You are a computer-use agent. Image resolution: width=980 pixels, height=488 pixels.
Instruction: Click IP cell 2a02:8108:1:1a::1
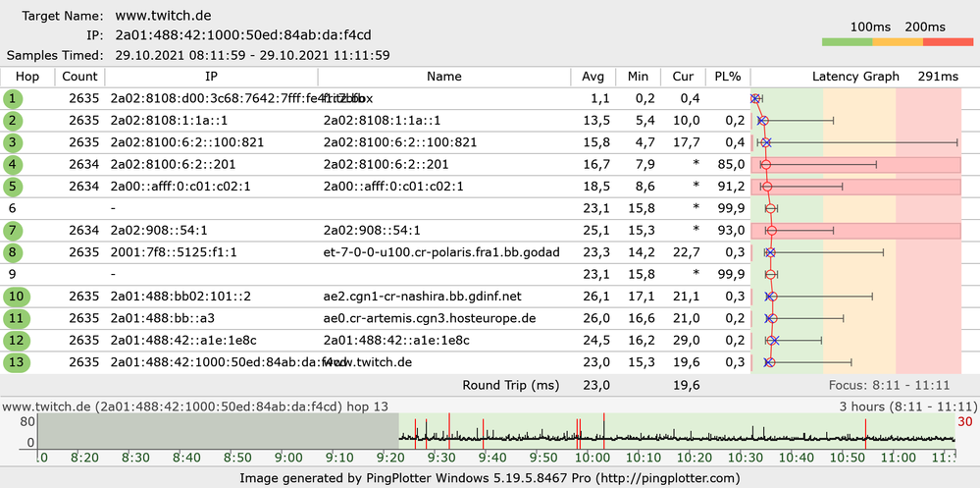169,121
